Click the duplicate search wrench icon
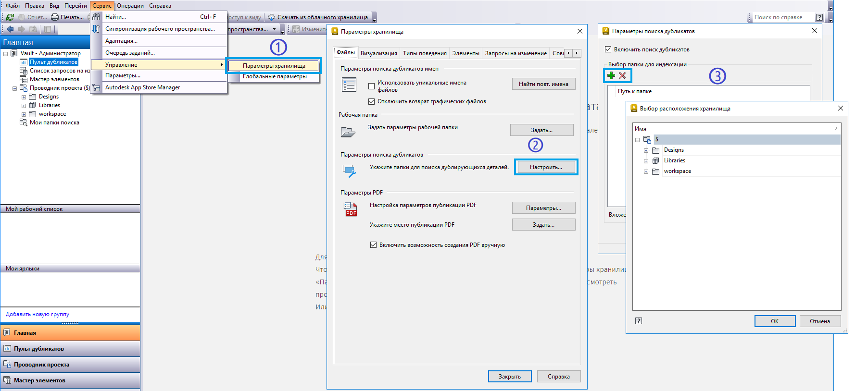 tap(349, 171)
